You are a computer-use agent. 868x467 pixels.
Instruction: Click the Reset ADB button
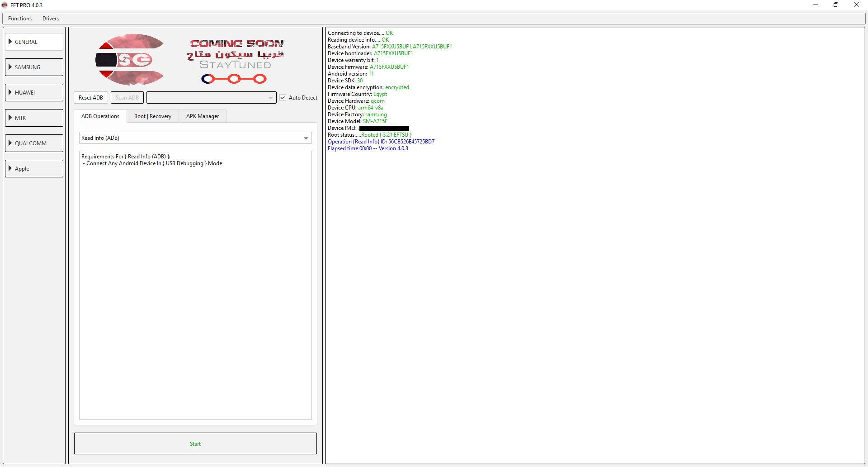[x=91, y=98]
